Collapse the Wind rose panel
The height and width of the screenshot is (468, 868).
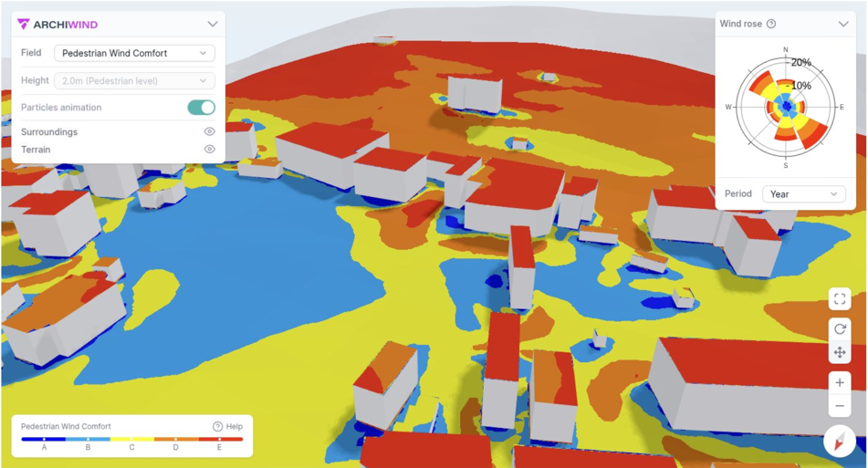pos(843,25)
